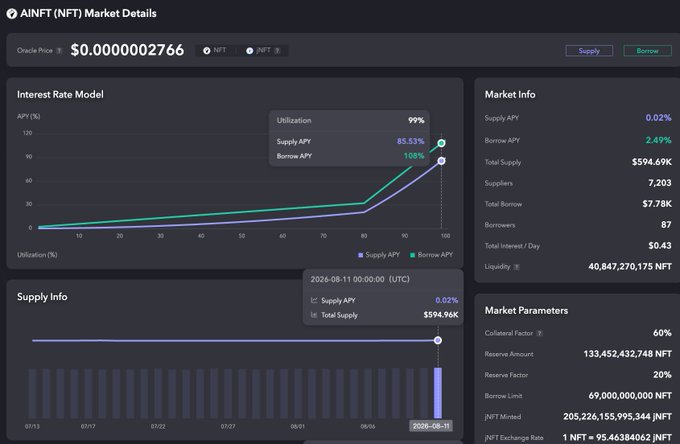Click the 2026-08-11 date label on the axis

[x=431, y=426]
